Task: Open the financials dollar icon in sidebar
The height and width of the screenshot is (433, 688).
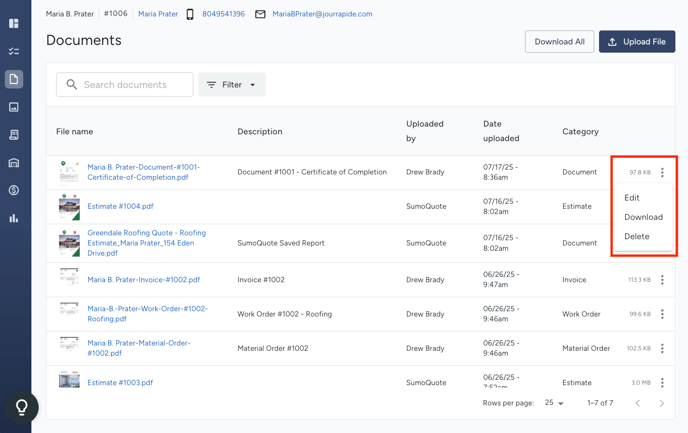Action: [14, 190]
